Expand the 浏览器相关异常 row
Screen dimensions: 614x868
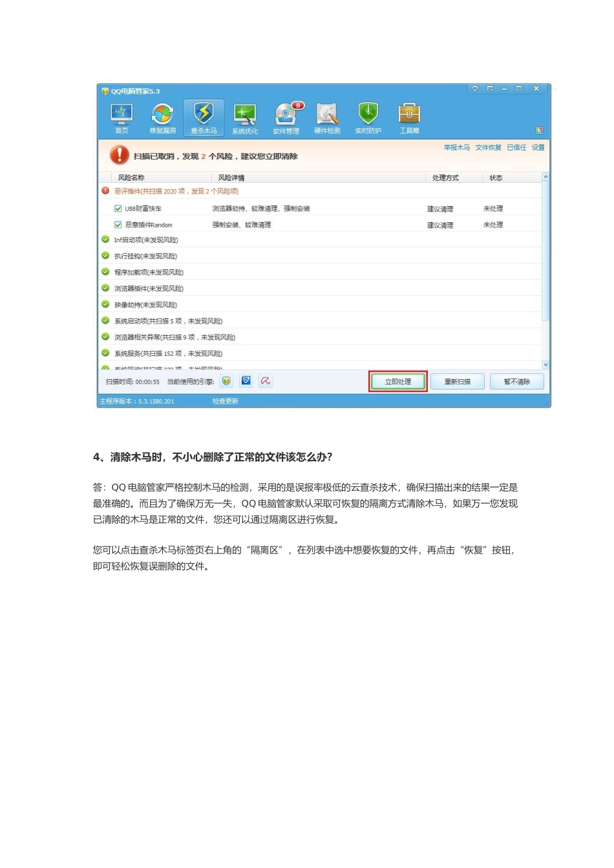tap(319, 336)
